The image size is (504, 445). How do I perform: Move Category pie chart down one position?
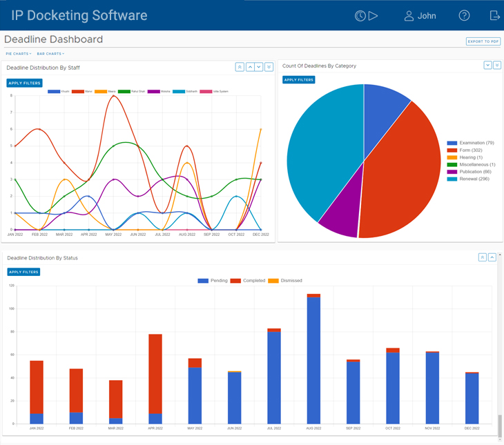pyautogui.click(x=487, y=66)
